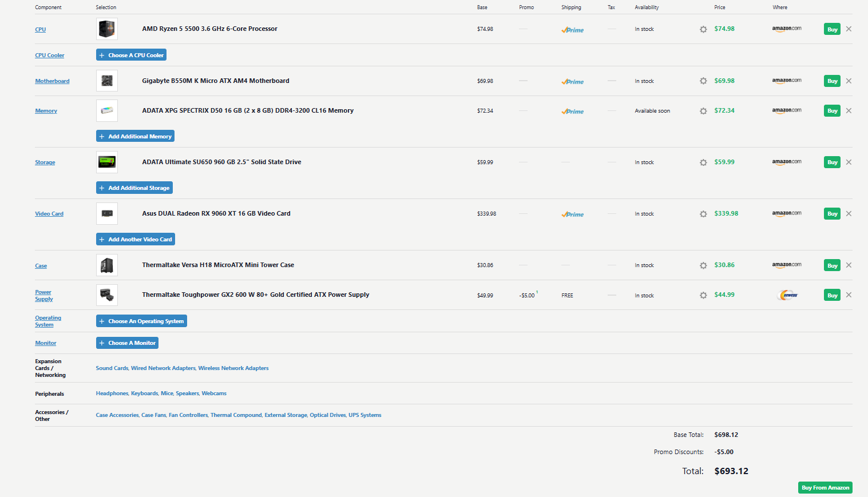Viewport: 868px width, 497px height.
Task: Browse Sound Cards
Action: coord(112,368)
